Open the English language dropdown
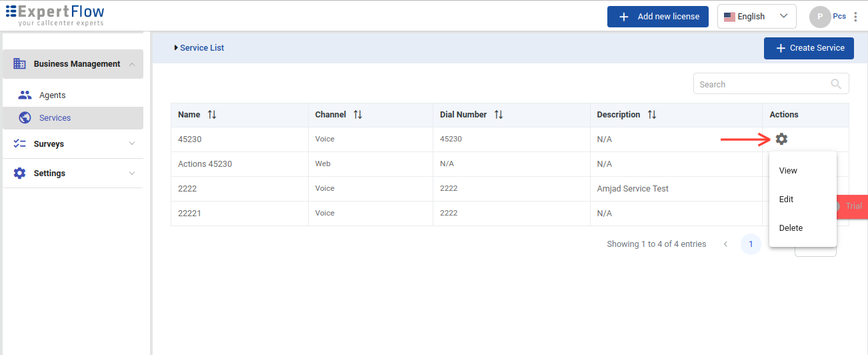This screenshot has height=355, width=868. (757, 17)
